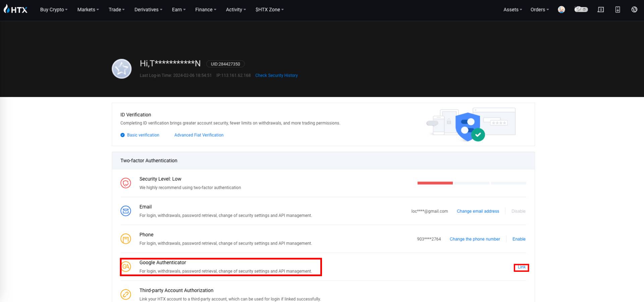Expand the Earn menu
This screenshot has width=644, height=302.
pos(178,10)
